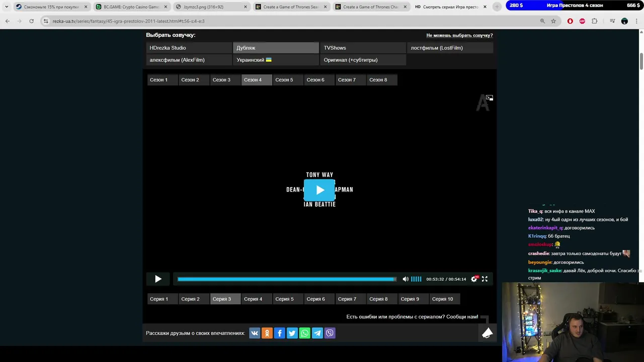Pick Украинский voiceover
Viewport: 644px width, 362px height.
click(x=276, y=60)
